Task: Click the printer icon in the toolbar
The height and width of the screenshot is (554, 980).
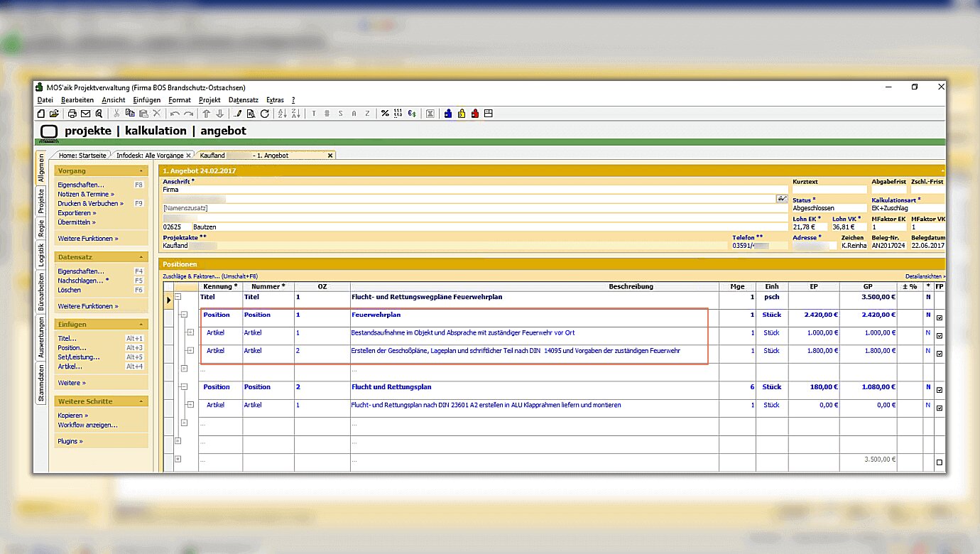Action: [x=72, y=114]
